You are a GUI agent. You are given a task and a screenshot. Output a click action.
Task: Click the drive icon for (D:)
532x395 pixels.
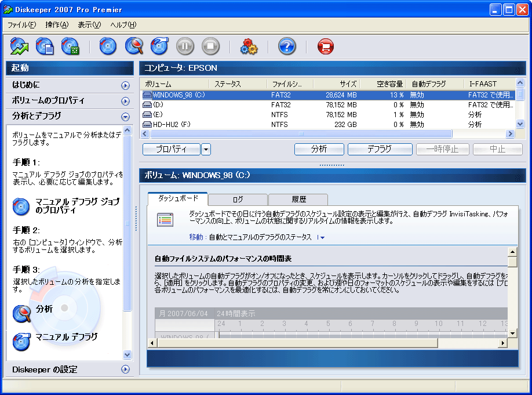click(147, 105)
